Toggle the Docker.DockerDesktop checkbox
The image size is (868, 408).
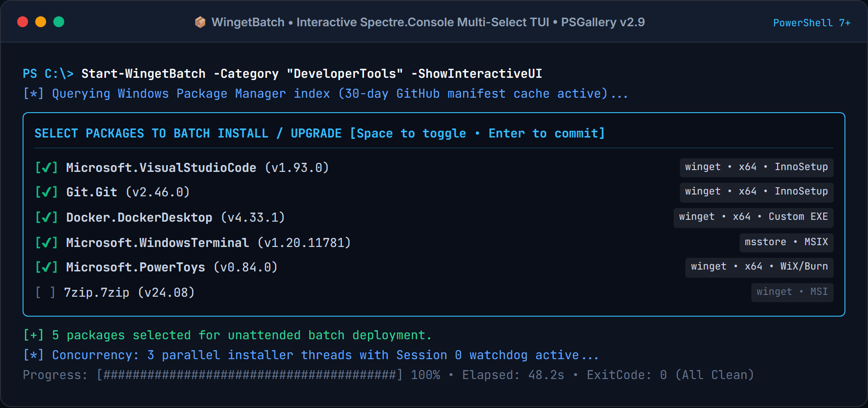[x=47, y=218]
